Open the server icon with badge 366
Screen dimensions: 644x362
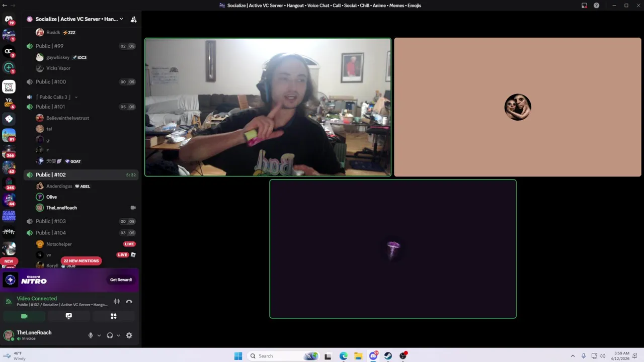point(9,151)
